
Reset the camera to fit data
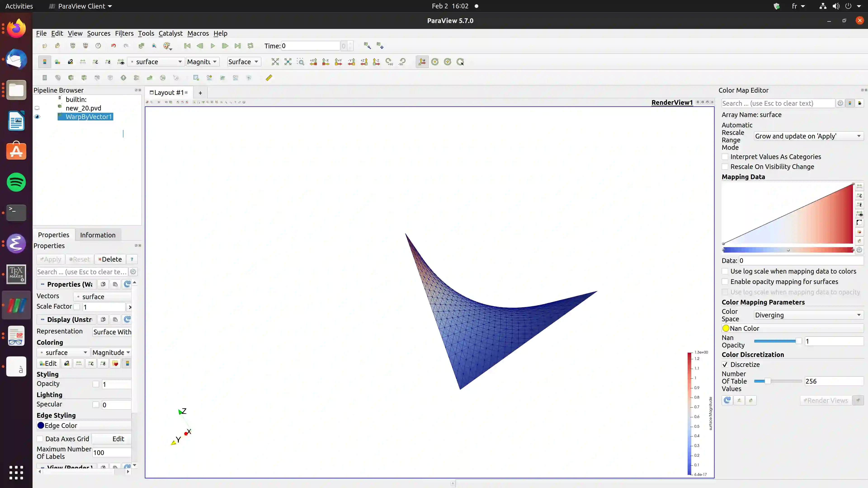[x=275, y=62]
